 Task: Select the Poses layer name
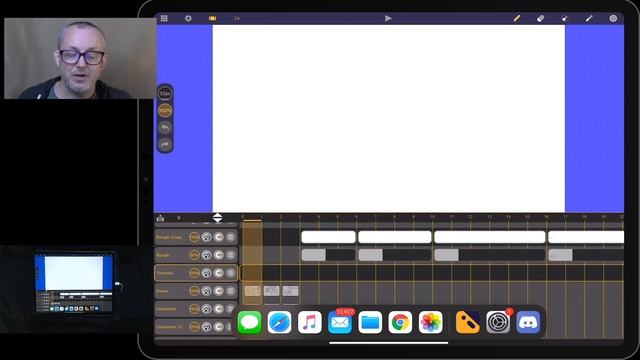(162, 291)
